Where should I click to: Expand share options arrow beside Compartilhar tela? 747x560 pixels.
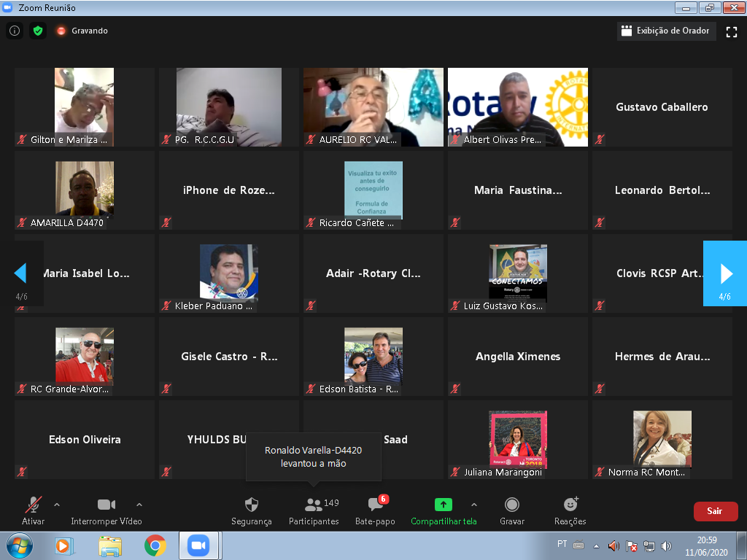point(474,505)
